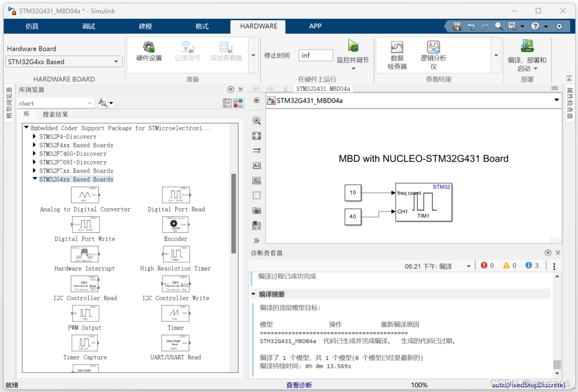Click the text annotation icon on palette

click(257, 166)
